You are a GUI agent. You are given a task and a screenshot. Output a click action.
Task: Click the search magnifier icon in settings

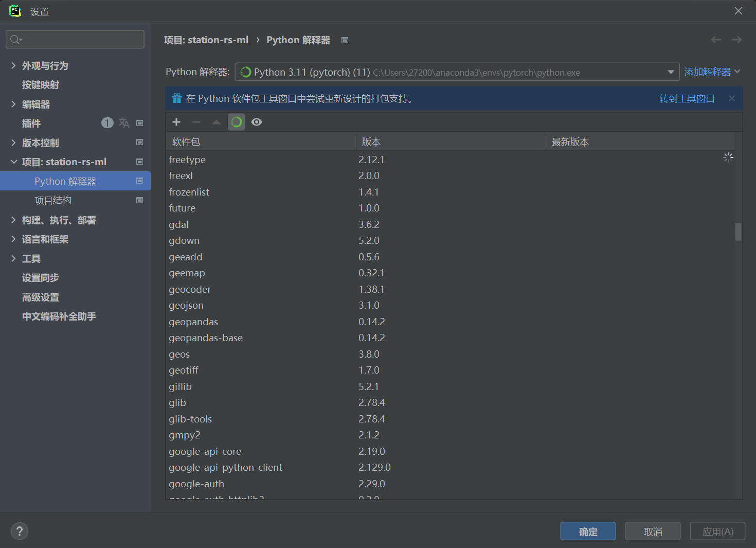(16, 40)
